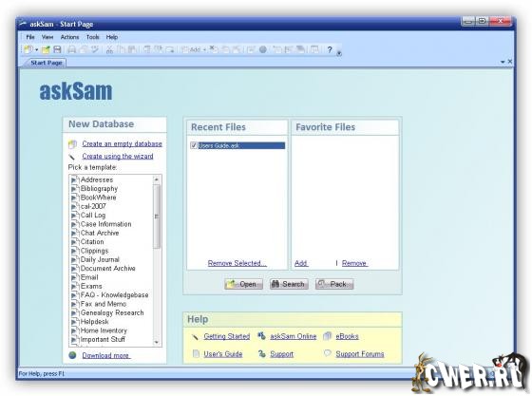Select the Helpdesk template
The height and width of the screenshot is (396, 532).
(x=94, y=321)
